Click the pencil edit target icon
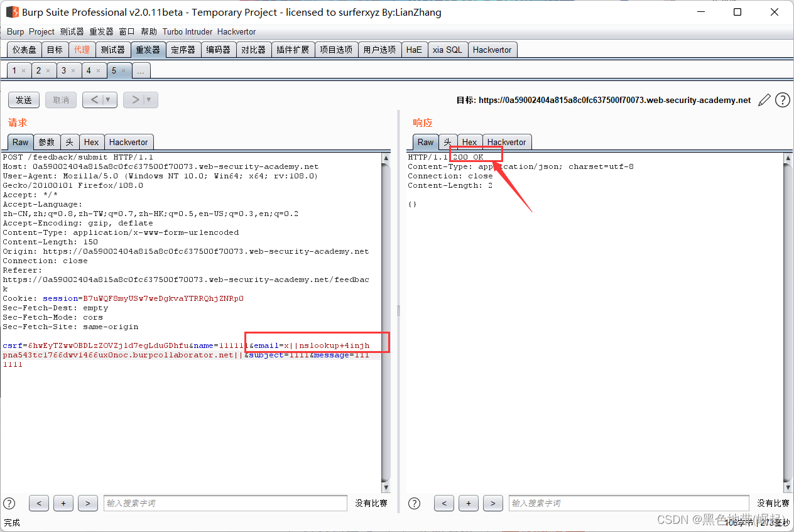794x532 pixels. pyautogui.click(x=764, y=100)
